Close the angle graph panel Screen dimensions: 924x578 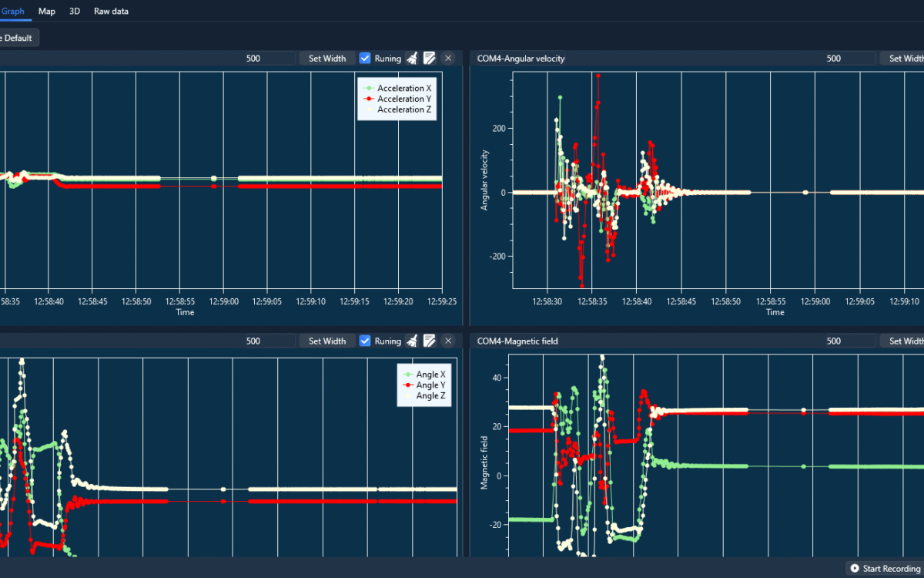447,341
